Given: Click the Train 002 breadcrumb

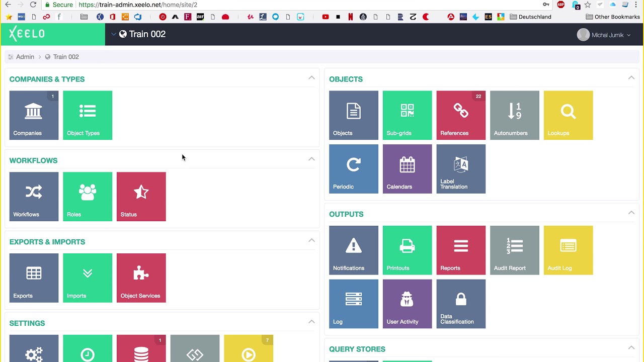Looking at the screenshot, I should pos(66,57).
